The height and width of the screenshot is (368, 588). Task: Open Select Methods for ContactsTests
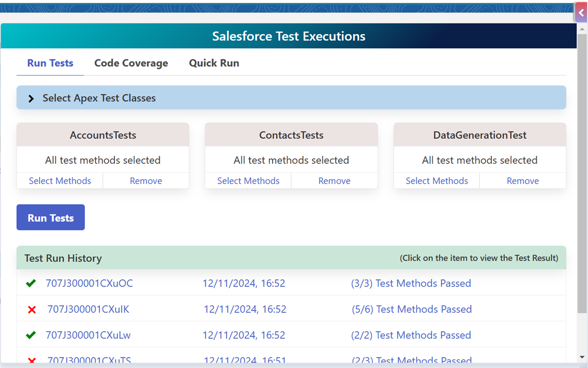248,181
